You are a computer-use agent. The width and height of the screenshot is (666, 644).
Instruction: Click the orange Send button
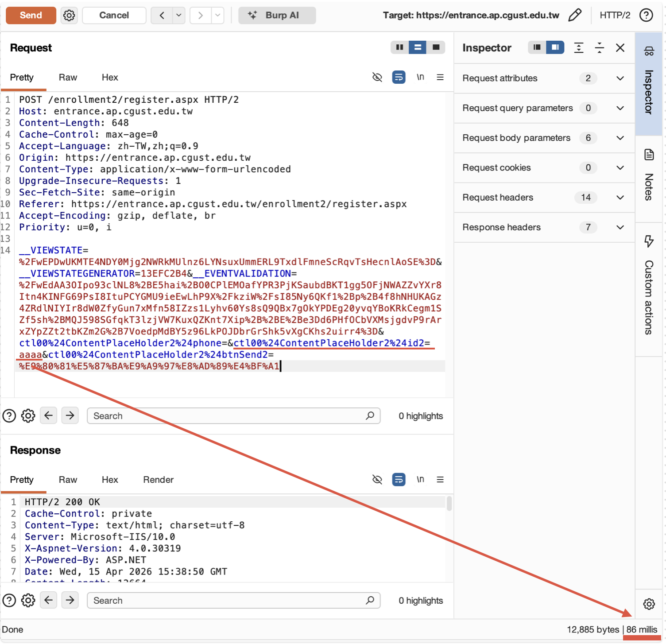(x=31, y=16)
